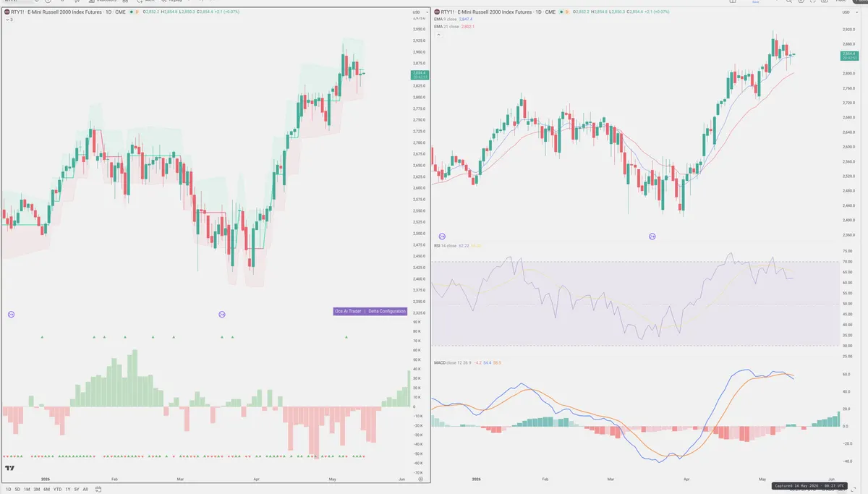
Task: Select the All time range button
Action: click(x=85, y=489)
